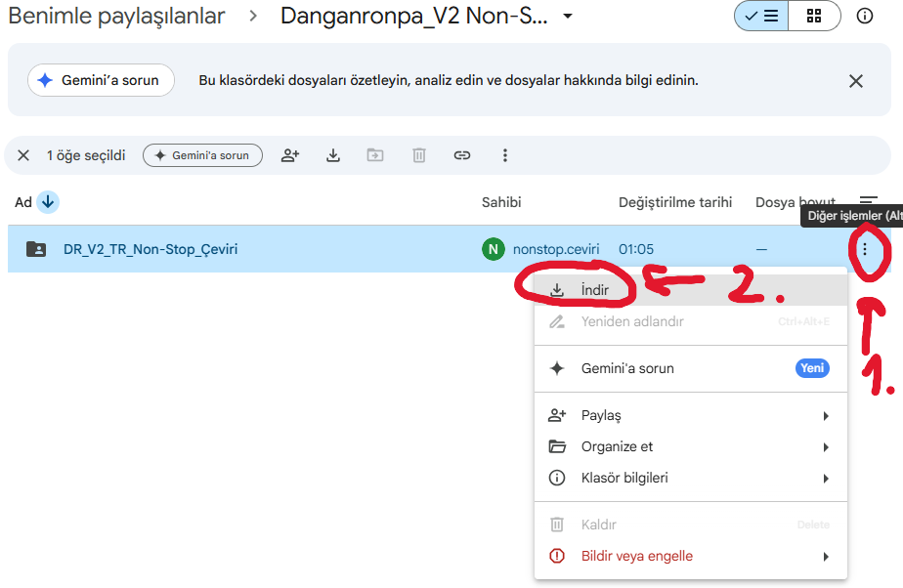The image size is (903, 588).
Task: Go to Benimle paylaşılanlar breadcrumb
Action: point(116,16)
